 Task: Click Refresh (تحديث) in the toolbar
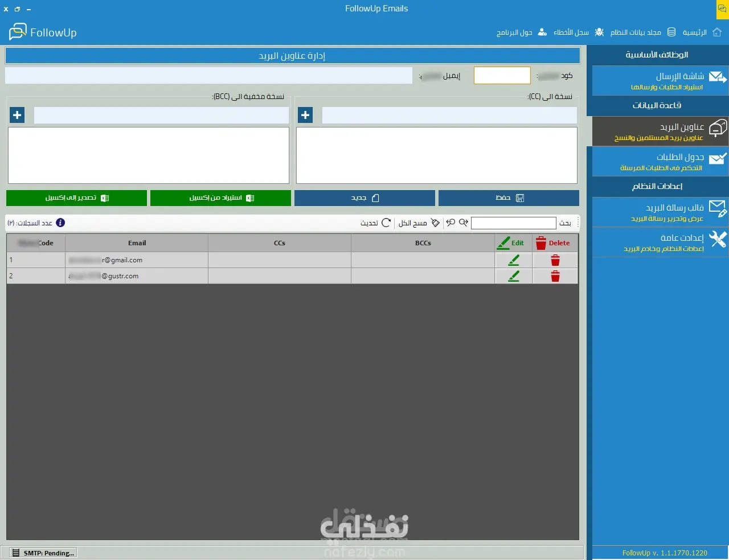375,223
